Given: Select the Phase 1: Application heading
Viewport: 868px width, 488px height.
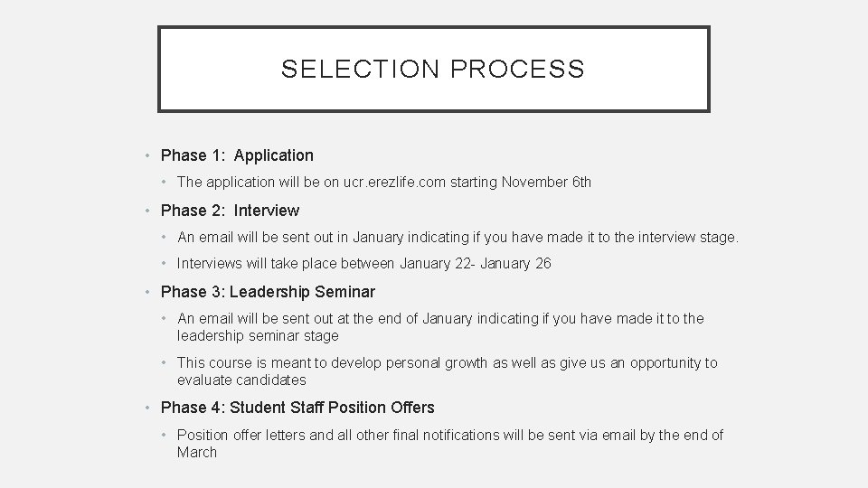Looking at the screenshot, I should (x=237, y=155).
